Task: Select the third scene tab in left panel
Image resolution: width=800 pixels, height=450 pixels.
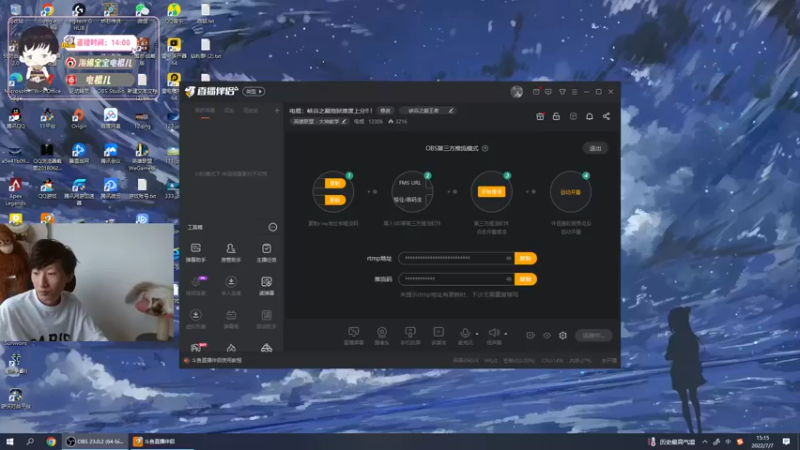Action: (251, 110)
